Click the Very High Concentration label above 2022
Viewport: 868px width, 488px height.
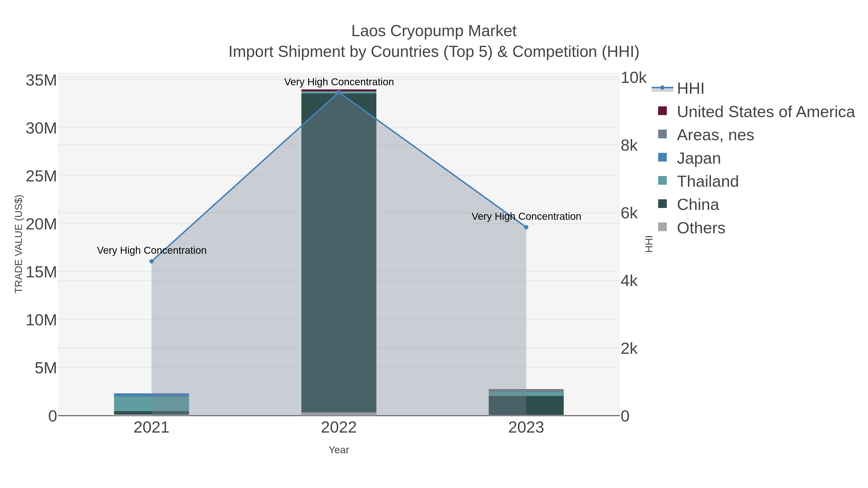[x=339, y=82]
